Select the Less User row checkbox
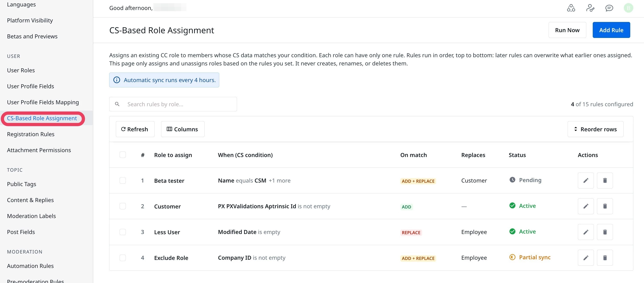 [122, 232]
